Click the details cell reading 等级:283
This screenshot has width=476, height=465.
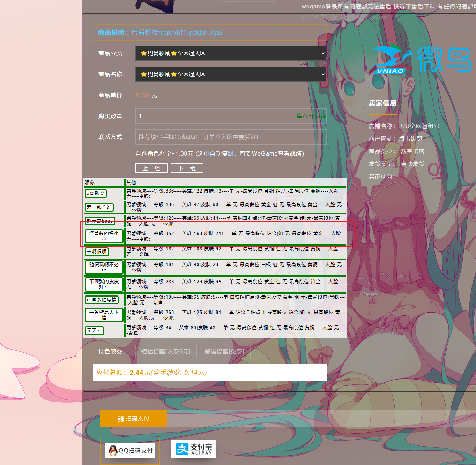click(236, 284)
